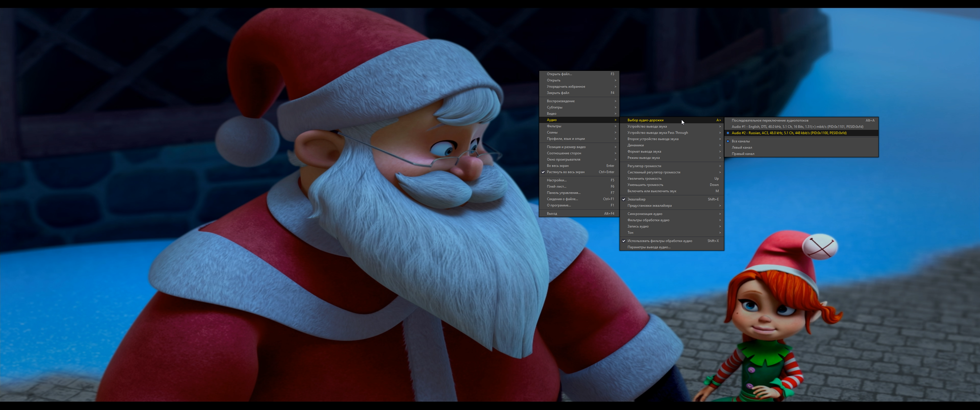Click Увеличить громкость menu item
Viewport: 980px width, 410px height.
click(x=644, y=179)
